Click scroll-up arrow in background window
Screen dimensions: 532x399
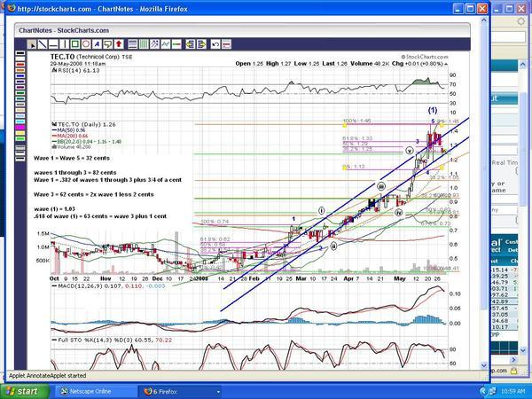(522, 64)
